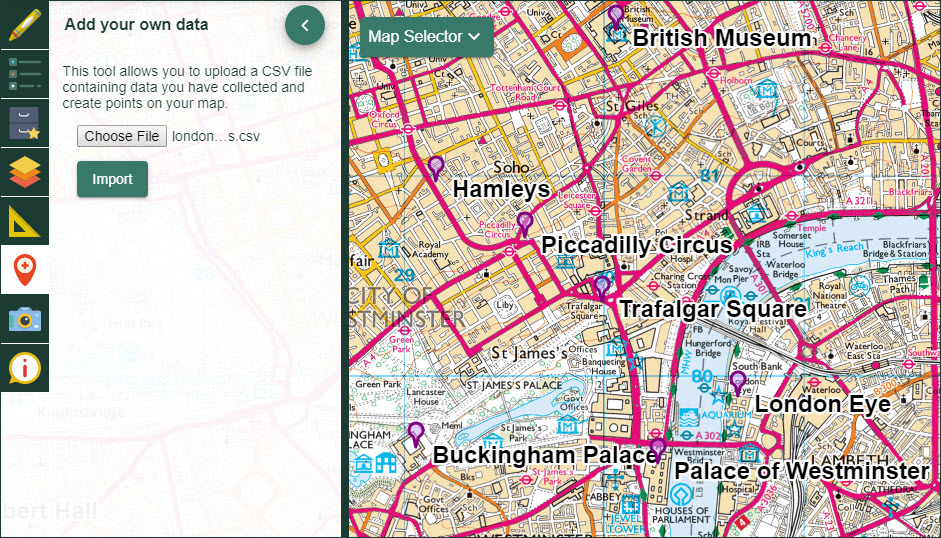Click the Choose File button

click(120, 136)
